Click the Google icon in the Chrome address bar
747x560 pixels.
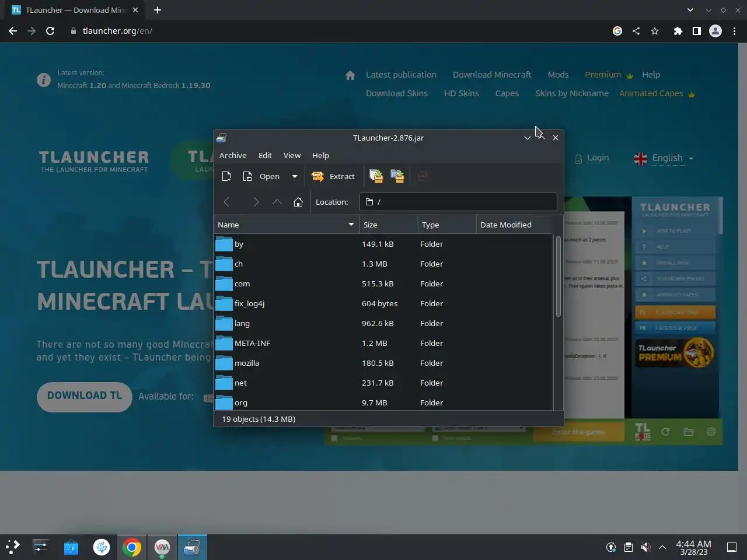point(617,31)
